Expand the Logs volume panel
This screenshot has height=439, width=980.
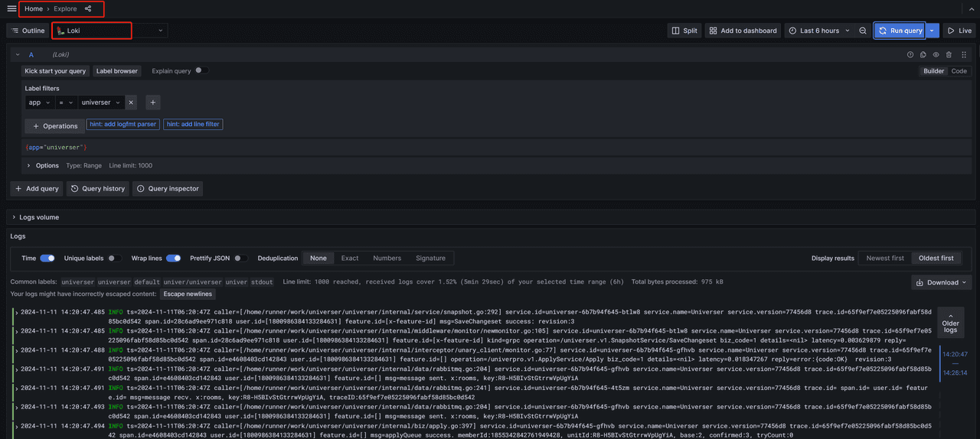37,217
